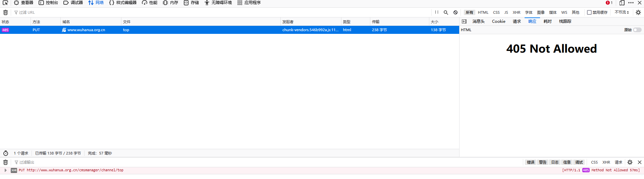Select the 响应 response tab
Image resolution: width=644 pixels, height=179 pixels.
click(x=532, y=21)
